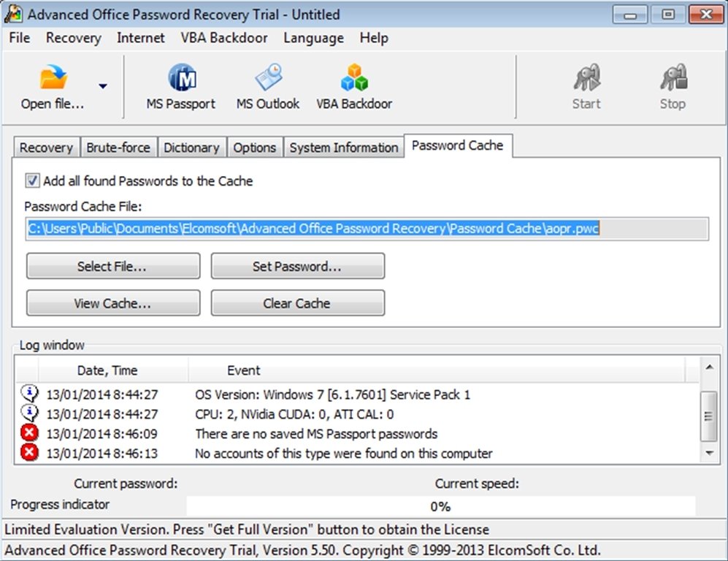Click the View Cache... button
The image size is (728, 561).
pyautogui.click(x=113, y=303)
